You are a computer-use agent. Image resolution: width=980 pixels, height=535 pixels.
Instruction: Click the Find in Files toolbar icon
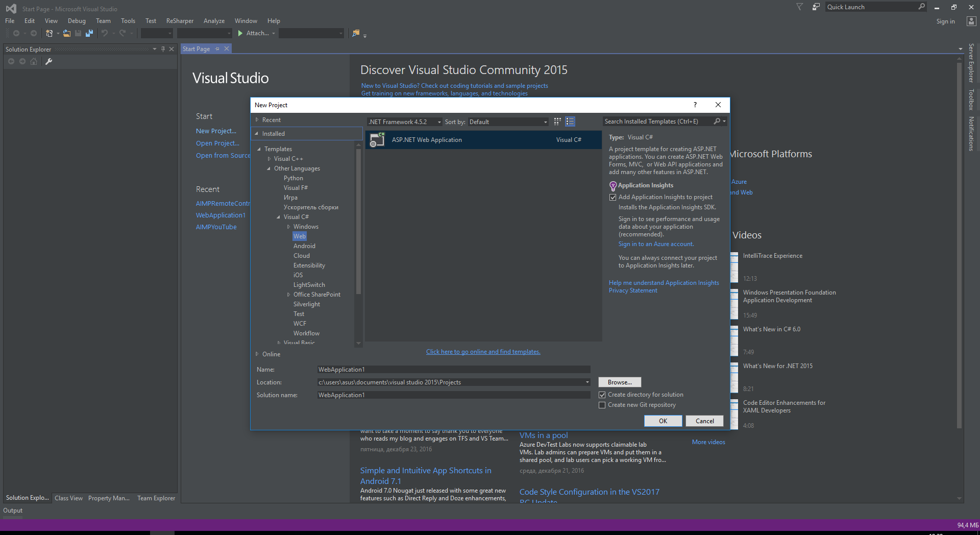point(356,33)
